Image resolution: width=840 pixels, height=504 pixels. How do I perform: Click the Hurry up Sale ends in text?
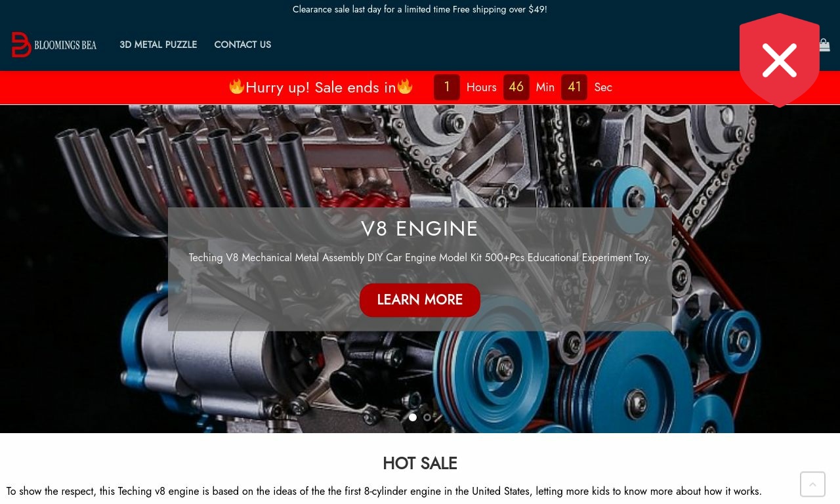[x=321, y=87]
